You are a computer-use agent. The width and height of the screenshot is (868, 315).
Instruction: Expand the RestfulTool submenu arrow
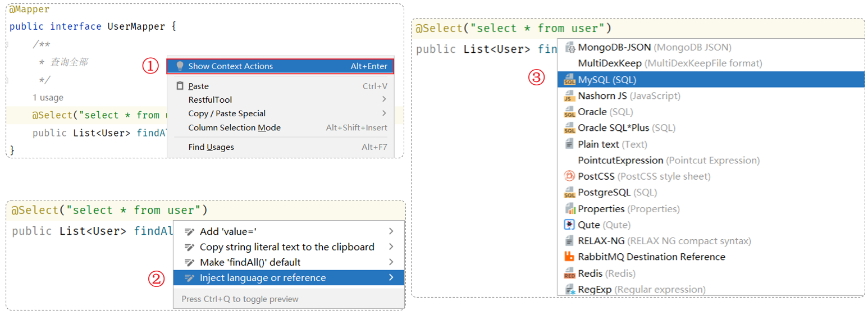(384, 99)
